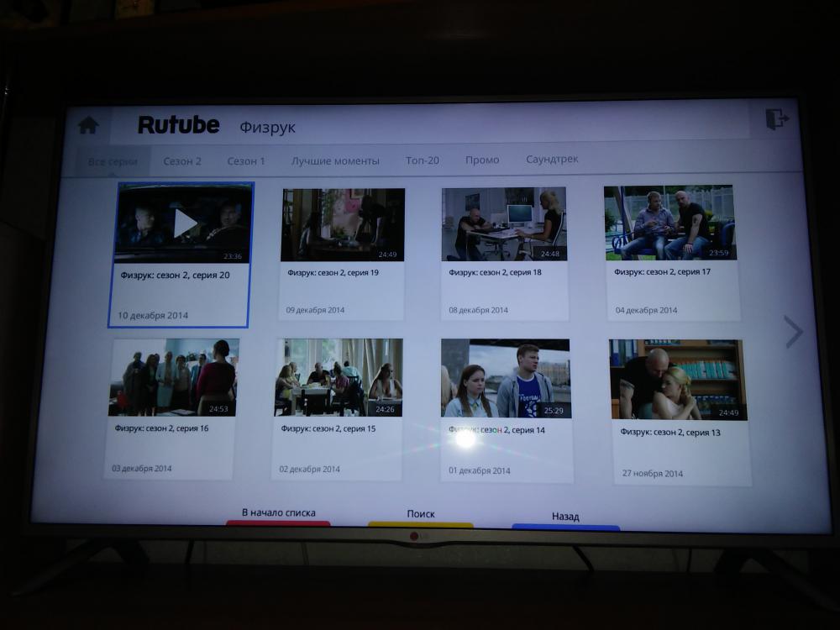Open the 'Топ-20' tab
The height and width of the screenshot is (630, 840).
pyautogui.click(x=423, y=160)
